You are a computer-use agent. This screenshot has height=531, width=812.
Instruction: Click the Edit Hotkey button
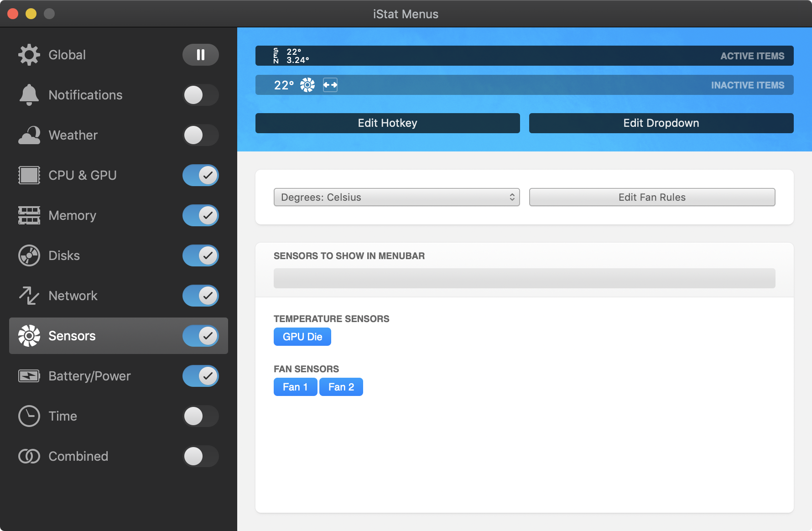point(388,123)
